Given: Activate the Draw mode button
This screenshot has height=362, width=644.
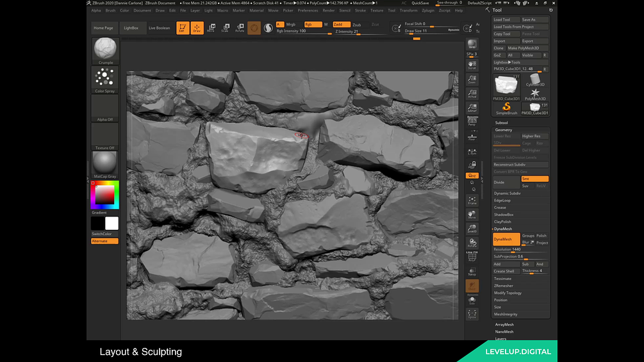Looking at the screenshot, I should 197,28.
